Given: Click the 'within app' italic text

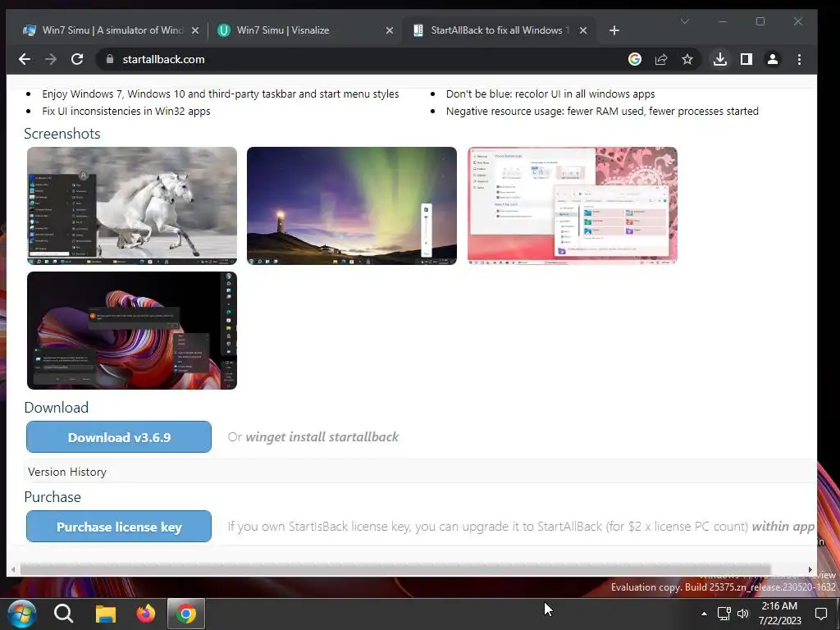Looking at the screenshot, I should tap(783, 527).
